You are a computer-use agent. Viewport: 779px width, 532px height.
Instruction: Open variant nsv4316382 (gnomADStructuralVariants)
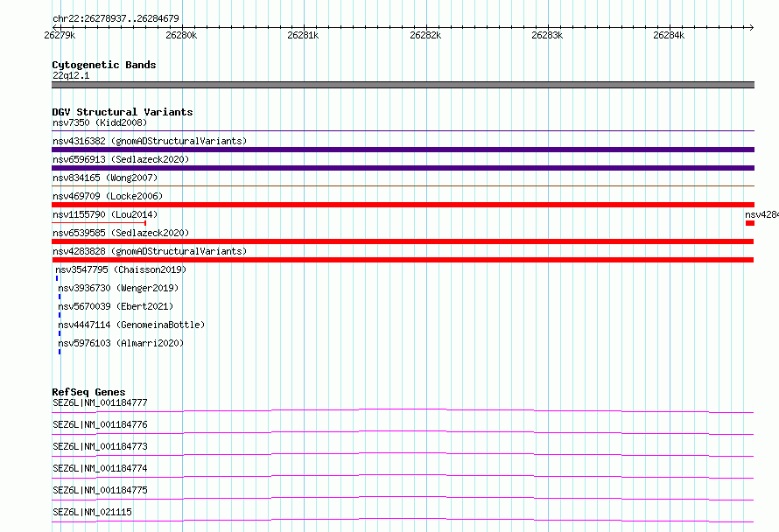click(150, 141)
